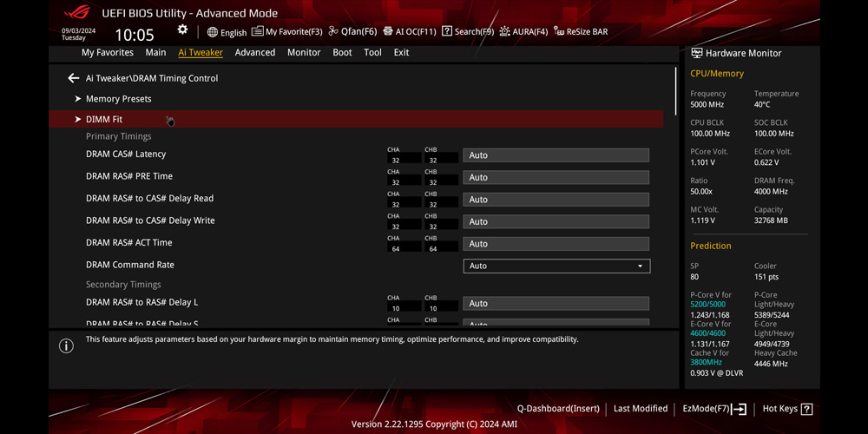Click RAS# to CAS# Delay Read field

(x=556, y=200)
